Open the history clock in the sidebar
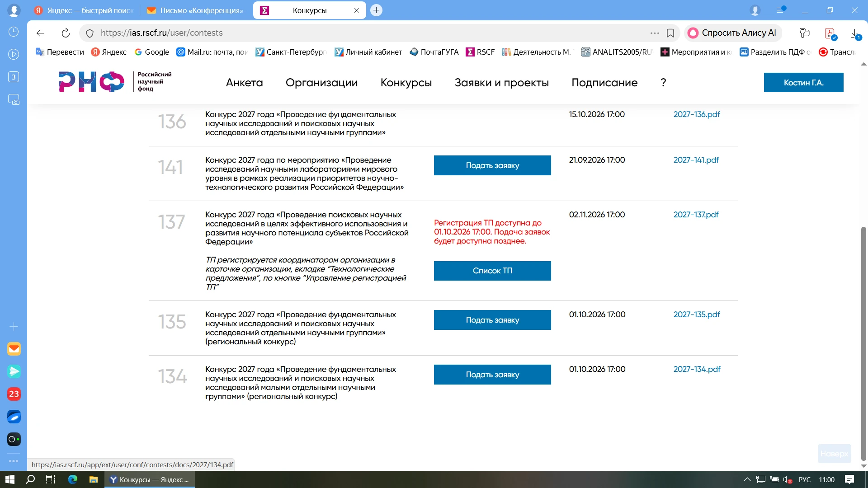Screen dimensions: 868x488 pyautogui.click(x=14, y=32)
